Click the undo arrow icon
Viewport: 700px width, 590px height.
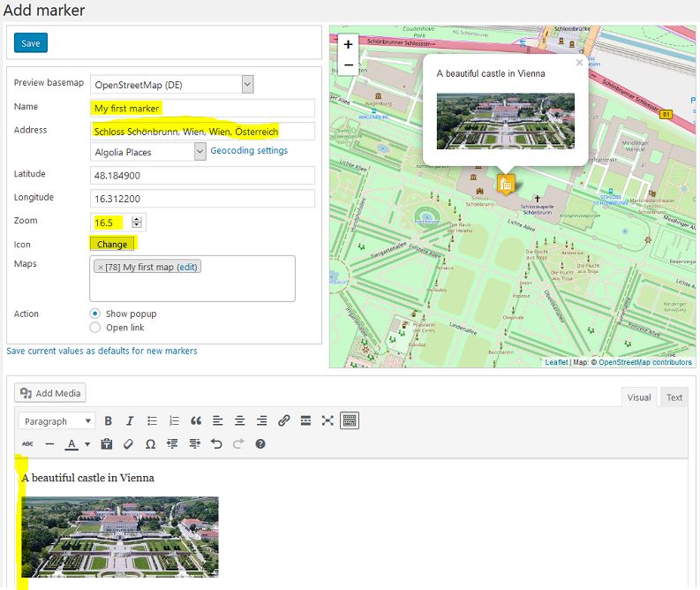coord(216,444)
